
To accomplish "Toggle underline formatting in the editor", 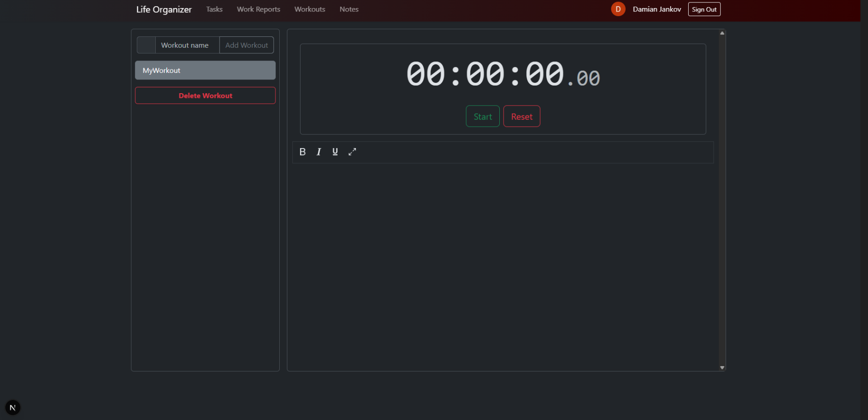I will 335,152.
